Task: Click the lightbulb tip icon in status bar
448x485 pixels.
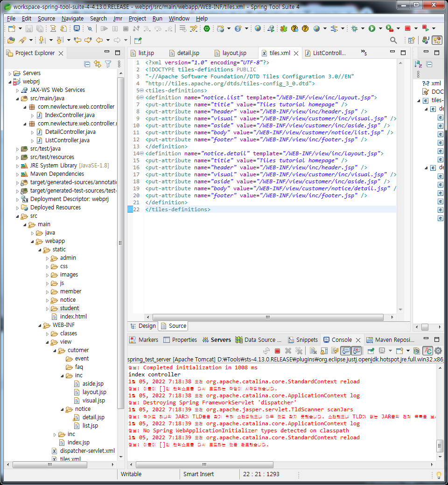Action: [439, 474]
